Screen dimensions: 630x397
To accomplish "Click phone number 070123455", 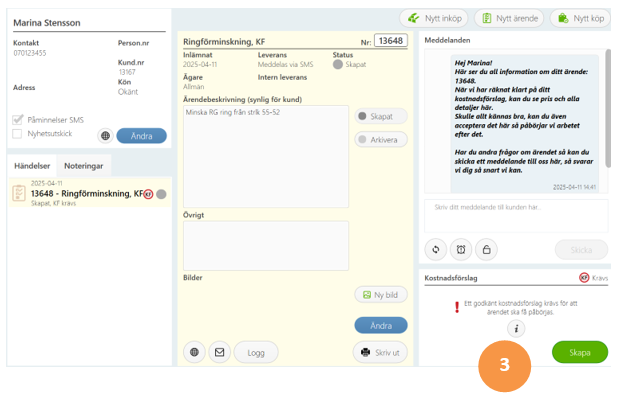I will point(30,53).
